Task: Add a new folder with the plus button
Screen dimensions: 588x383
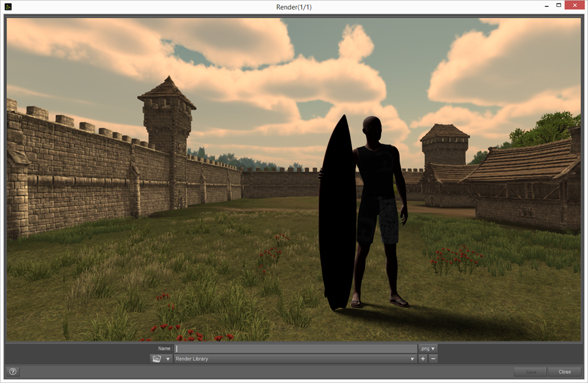Action: [423, 359]
